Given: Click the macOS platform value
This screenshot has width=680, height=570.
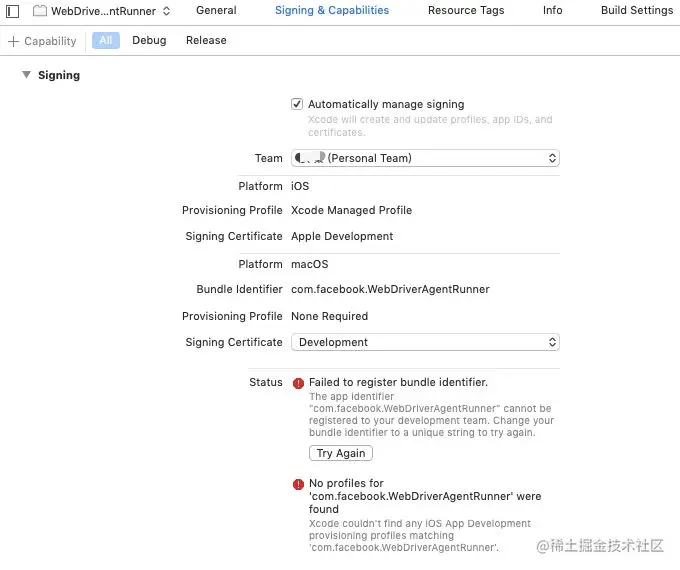Looking at the screenshot, I should pyautogui.click(x=310, y=264).
